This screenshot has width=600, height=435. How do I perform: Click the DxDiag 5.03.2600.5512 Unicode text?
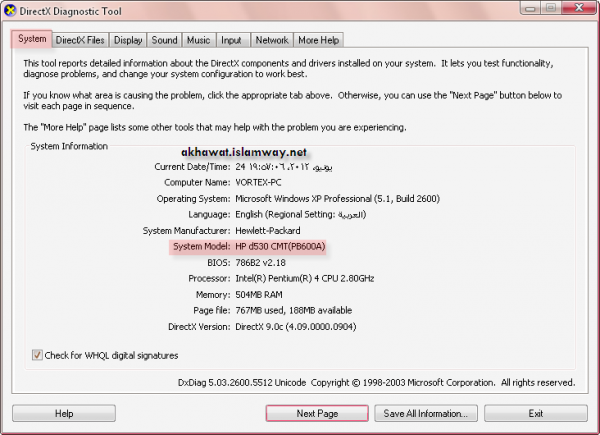click(242, 383)
